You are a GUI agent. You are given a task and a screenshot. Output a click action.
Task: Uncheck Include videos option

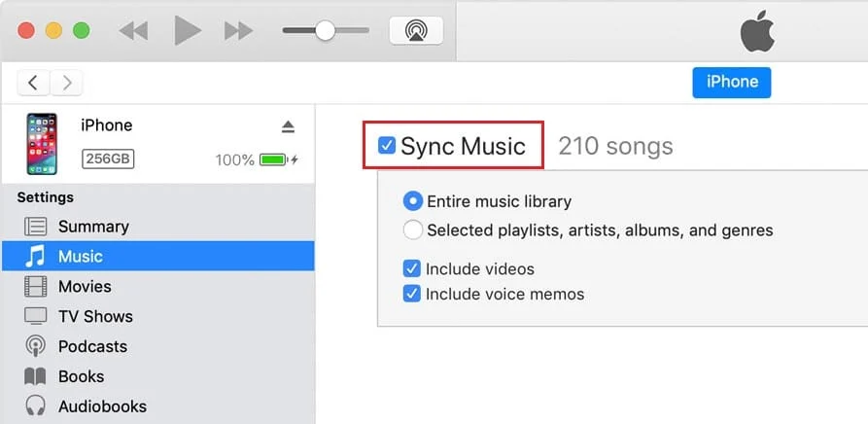click(x=412, y=268)
